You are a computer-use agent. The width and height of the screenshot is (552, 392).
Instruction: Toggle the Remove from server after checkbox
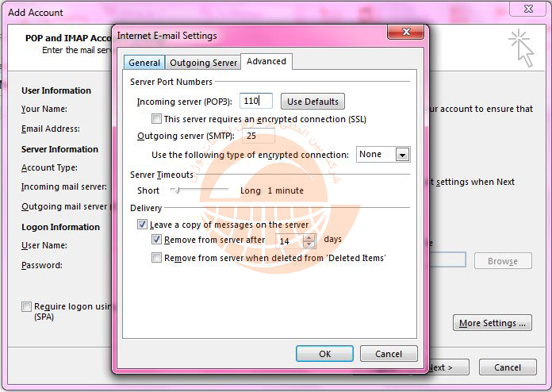[157, 240]
